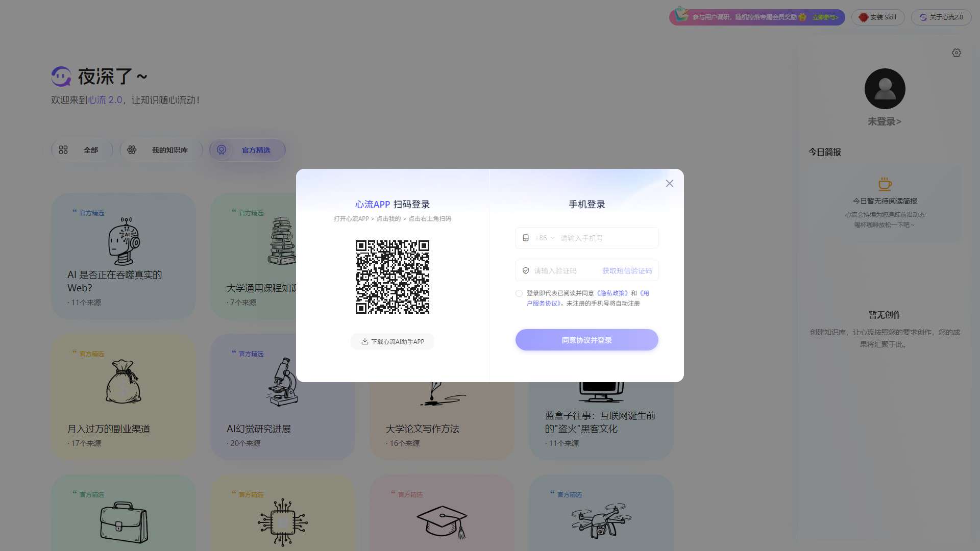Image resolution: width=980 pixels, height=551 pixels.
Task: Click 心流APP 扫码登录 heading
Action: (x=393, y=205)
